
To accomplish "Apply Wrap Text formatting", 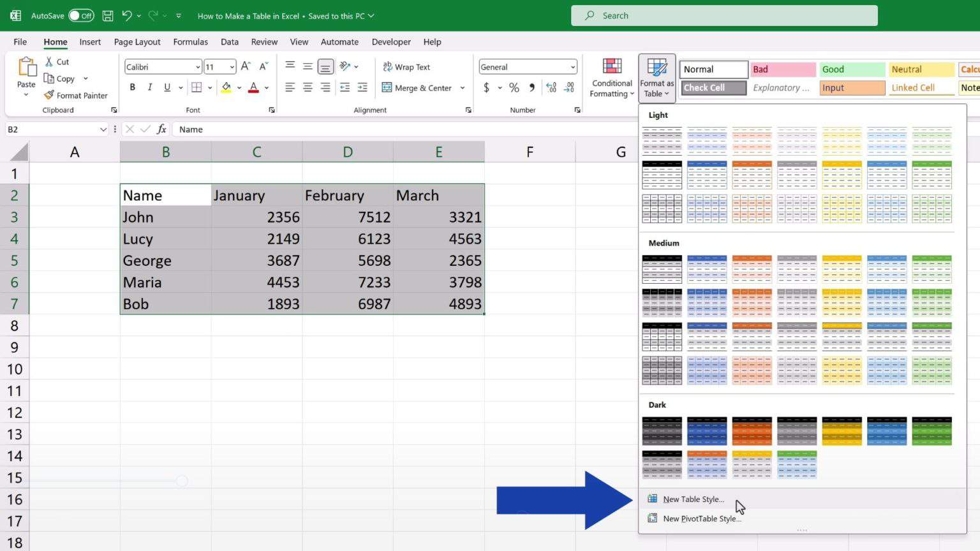I will point(406,66).
